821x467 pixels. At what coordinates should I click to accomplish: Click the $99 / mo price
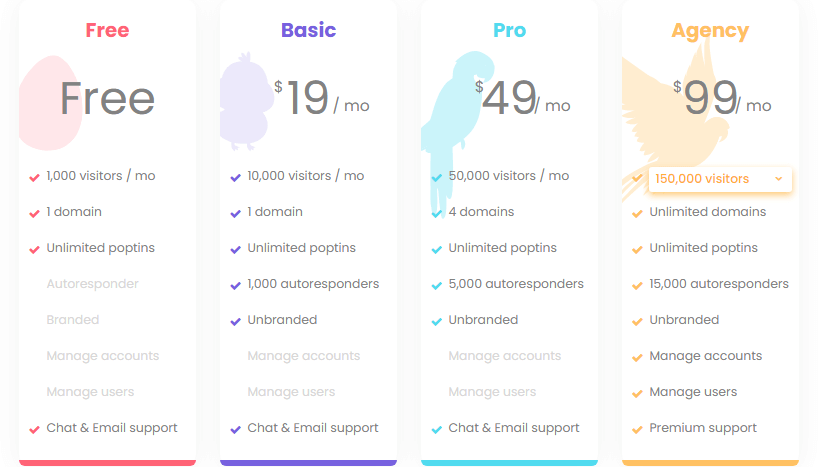pyautogui.click(x=722, y=98)
